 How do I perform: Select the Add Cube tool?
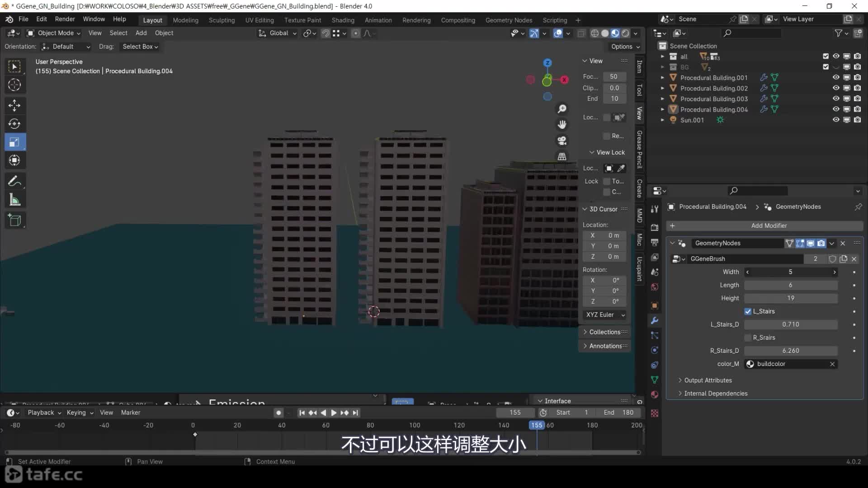[15, 220]
